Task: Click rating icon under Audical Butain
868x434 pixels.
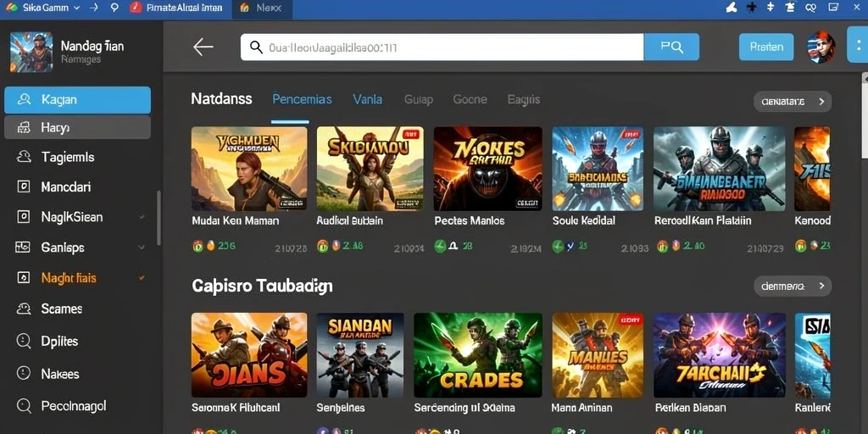Action: (323, 246)
